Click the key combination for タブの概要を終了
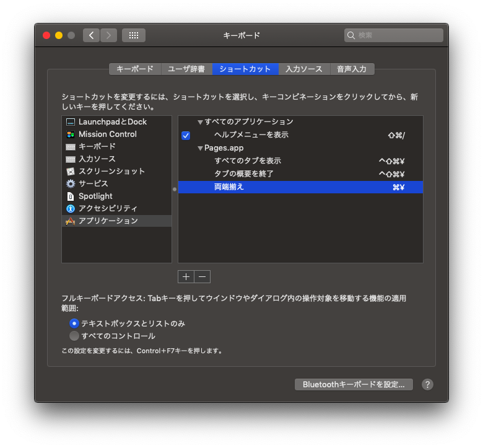This screenshot has width=483, height=448. click(x=391, y=174)
